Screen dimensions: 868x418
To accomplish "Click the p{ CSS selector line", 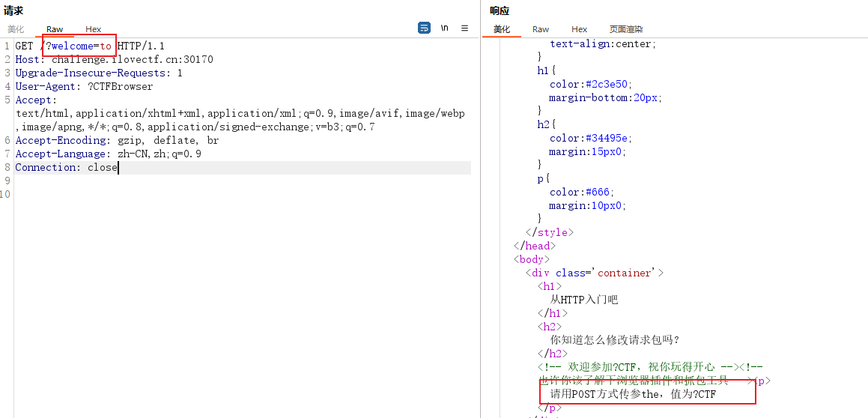I will coord(543,179).
